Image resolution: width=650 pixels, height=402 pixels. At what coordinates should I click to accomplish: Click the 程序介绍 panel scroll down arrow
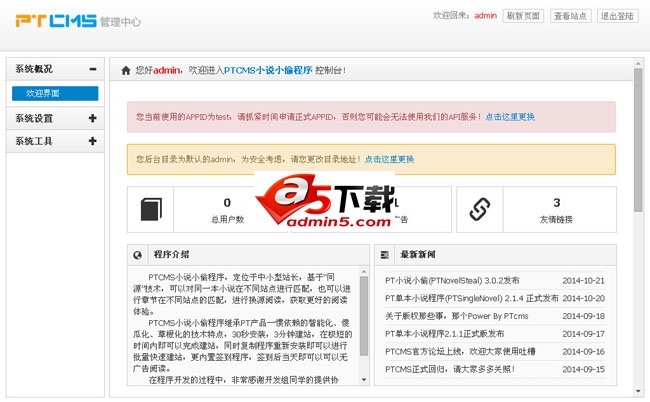click(x=364, y=380)
